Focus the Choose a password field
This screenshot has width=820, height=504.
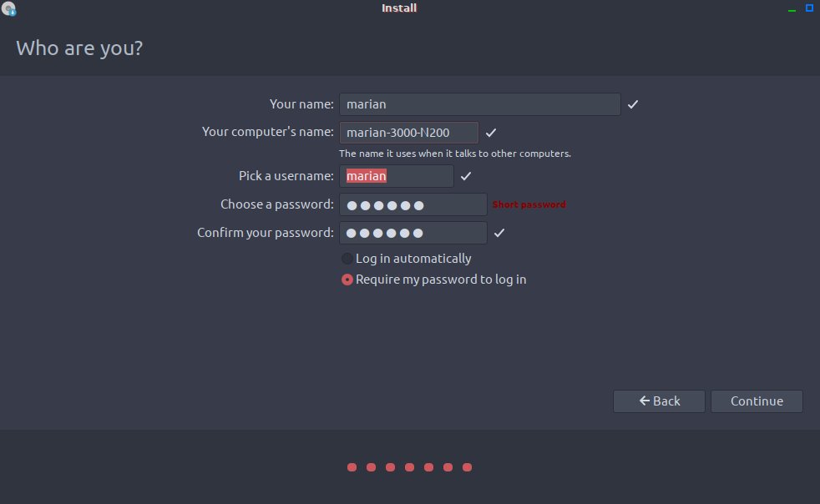click(x=413, y=204)
